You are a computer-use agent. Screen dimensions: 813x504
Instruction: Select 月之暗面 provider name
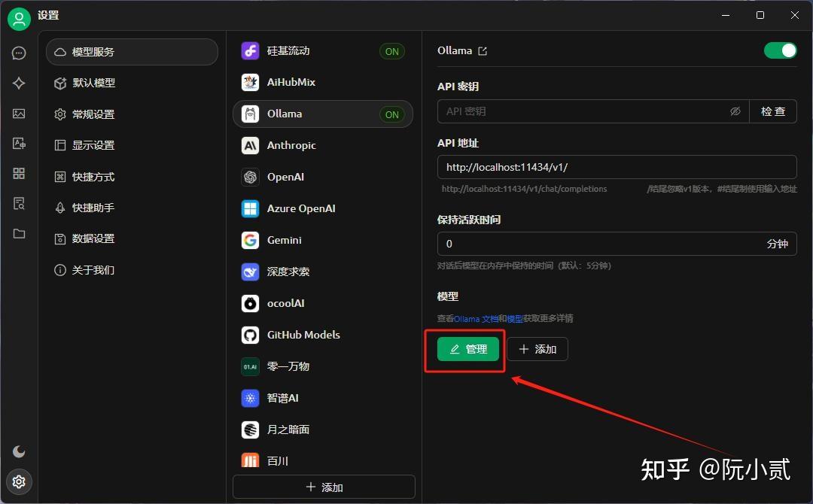point(288,430)
